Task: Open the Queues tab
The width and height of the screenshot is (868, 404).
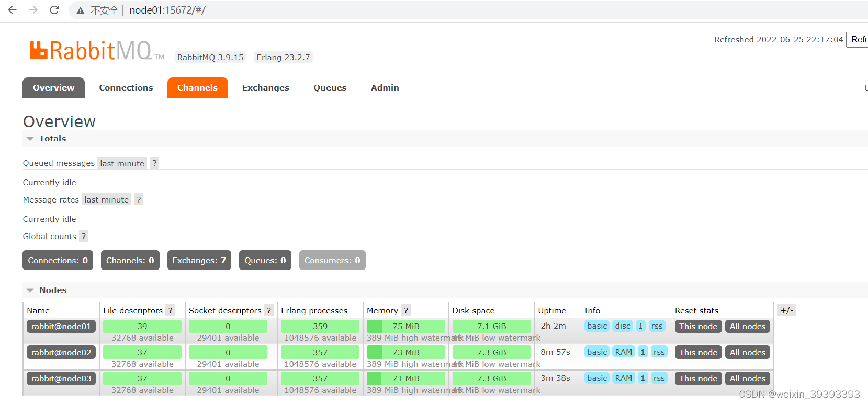Action: 330,88
